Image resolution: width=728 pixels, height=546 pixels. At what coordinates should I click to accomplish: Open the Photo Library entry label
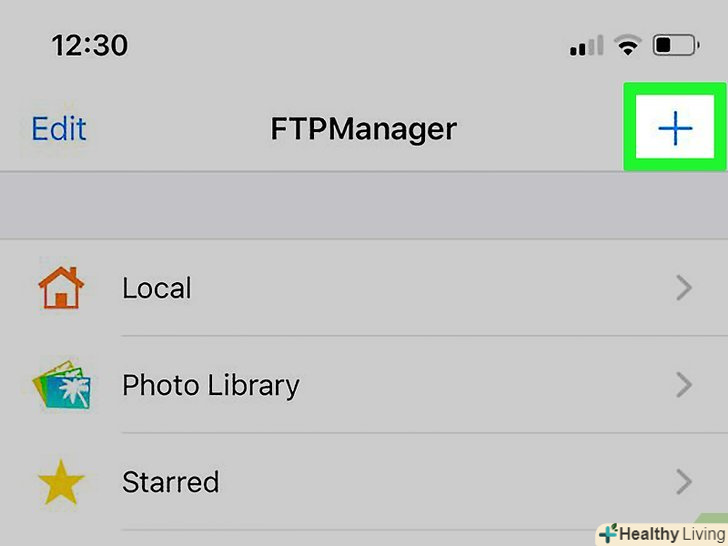coord(210,386)
